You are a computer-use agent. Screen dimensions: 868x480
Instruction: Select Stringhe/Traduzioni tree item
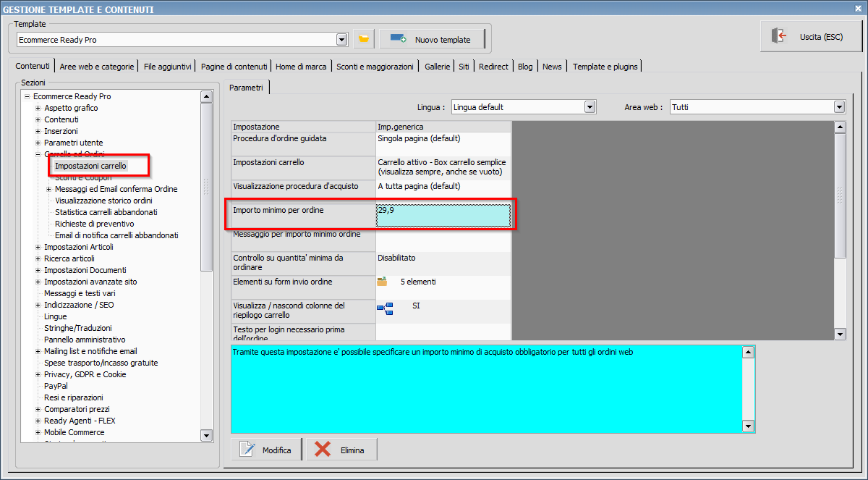[x=78, y=328]
